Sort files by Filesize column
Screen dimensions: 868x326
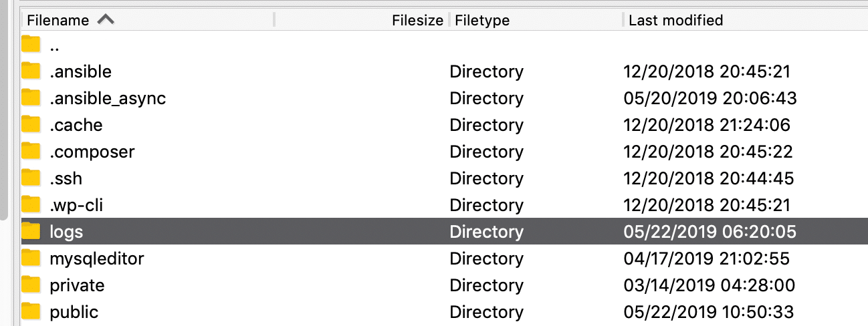coord(417,21)
